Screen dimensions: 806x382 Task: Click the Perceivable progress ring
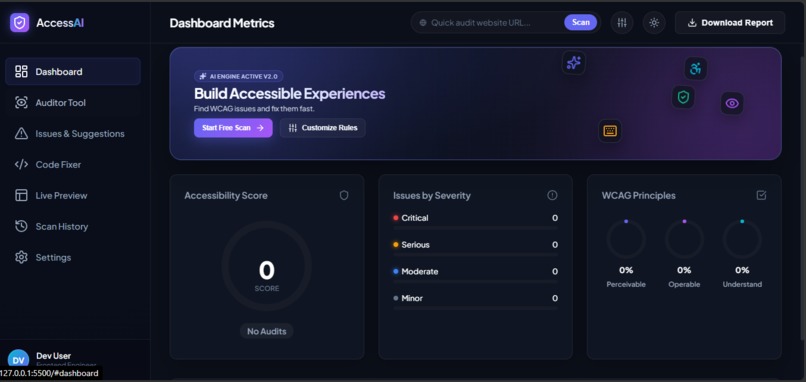coord(626,239)
